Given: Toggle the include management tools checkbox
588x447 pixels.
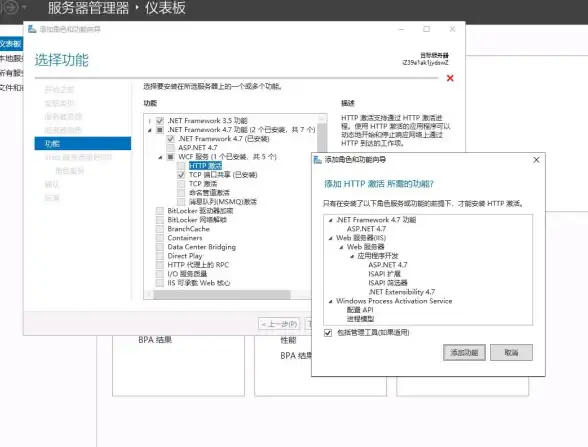Looking at the screenshot, I should 328,333.
